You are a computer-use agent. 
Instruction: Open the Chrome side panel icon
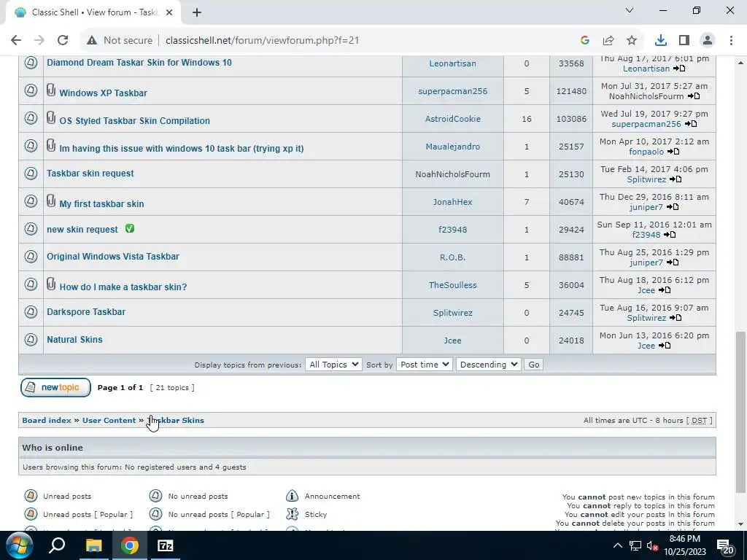(x=684, y=41)
